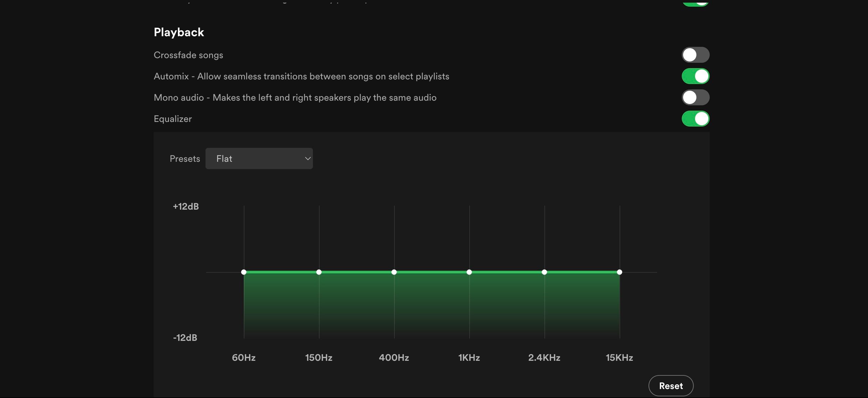Image resolution: width=868 pixels, height=398 pixels.
Task: Enable the Mono audio switch
Action: pyautogui.click(x=695, y=97)
